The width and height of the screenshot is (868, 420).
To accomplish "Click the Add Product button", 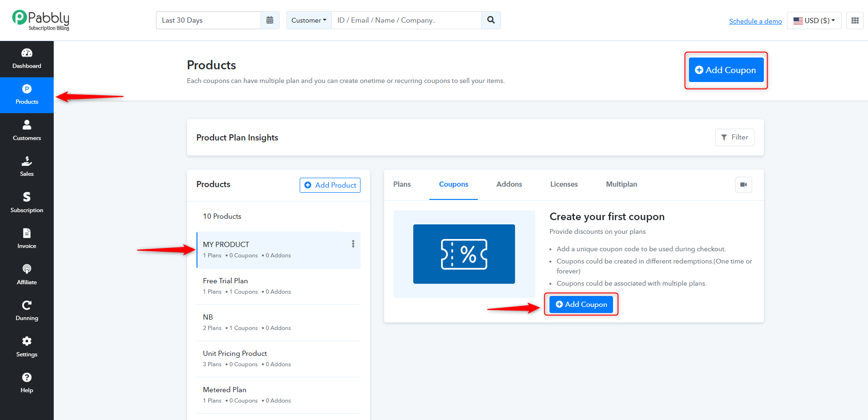I will coord(330,185).
